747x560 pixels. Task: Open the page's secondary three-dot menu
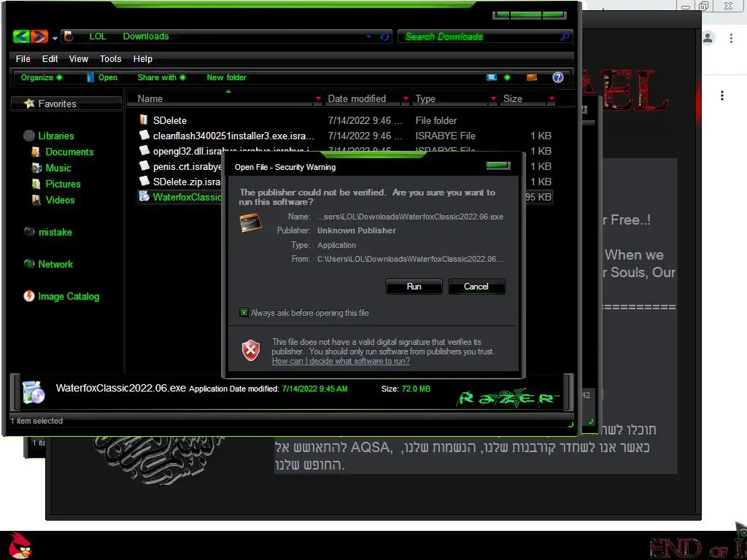[722, 96]
